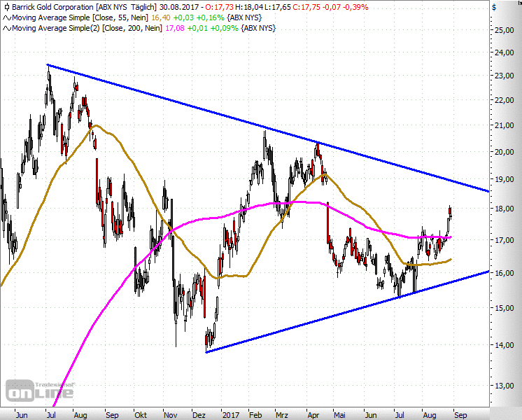Viewport: 522px width, 420px height.
Task: Click the 15,00 price axis label
Action: point(505,308)
